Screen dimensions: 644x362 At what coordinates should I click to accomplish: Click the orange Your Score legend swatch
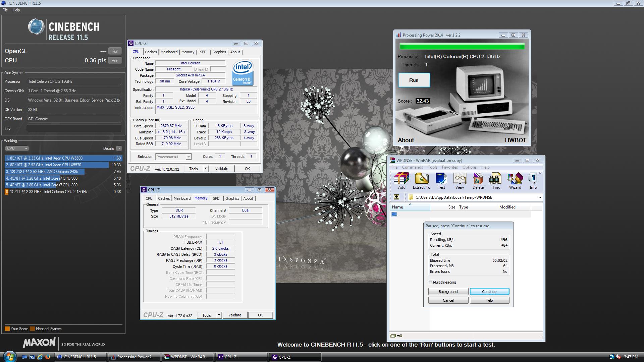[7, 329]
